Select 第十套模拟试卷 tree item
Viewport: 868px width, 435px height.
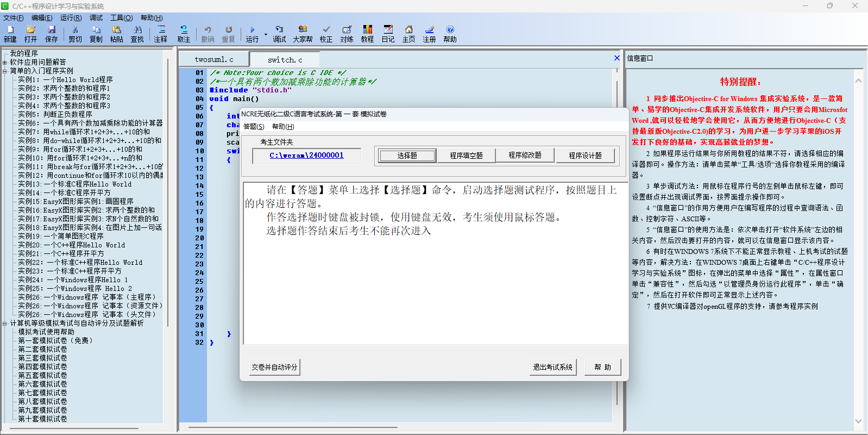click(42, 419)
